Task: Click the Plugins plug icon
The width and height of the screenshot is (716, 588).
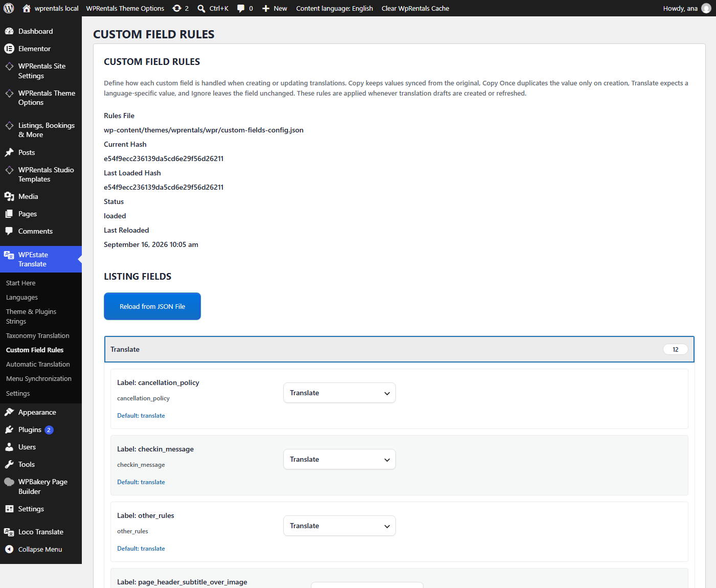Action: coord(9,429)
